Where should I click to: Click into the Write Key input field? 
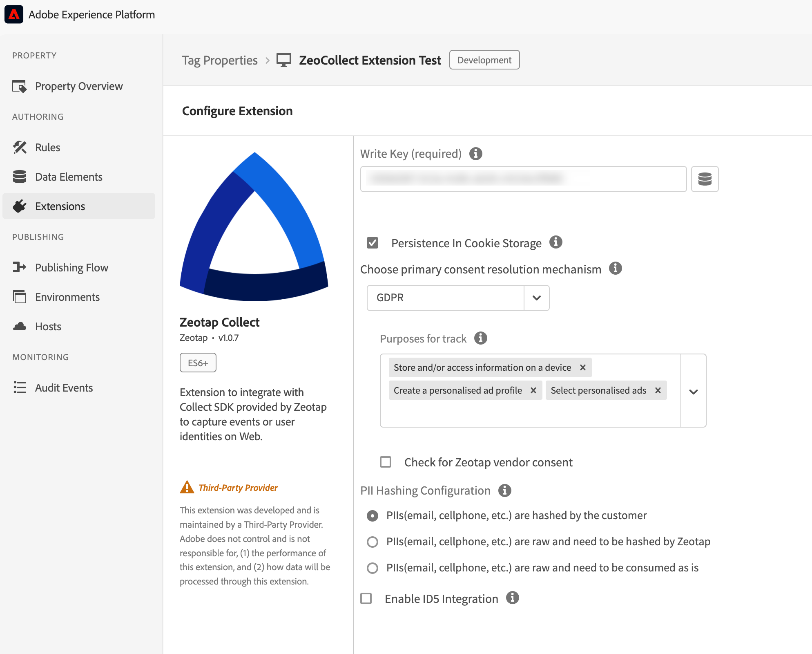[x=523, y=179]
